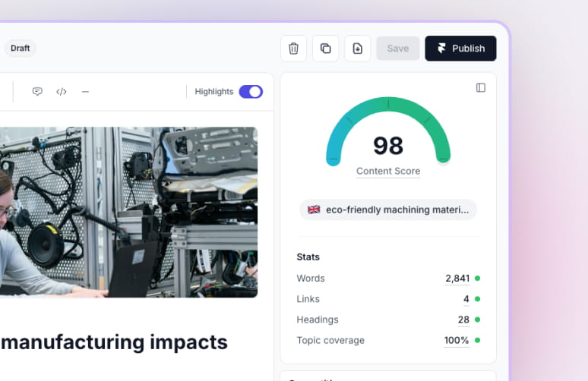Click the Words count 2,841
The width and height of the screenshot is (588, 381).
457,279
